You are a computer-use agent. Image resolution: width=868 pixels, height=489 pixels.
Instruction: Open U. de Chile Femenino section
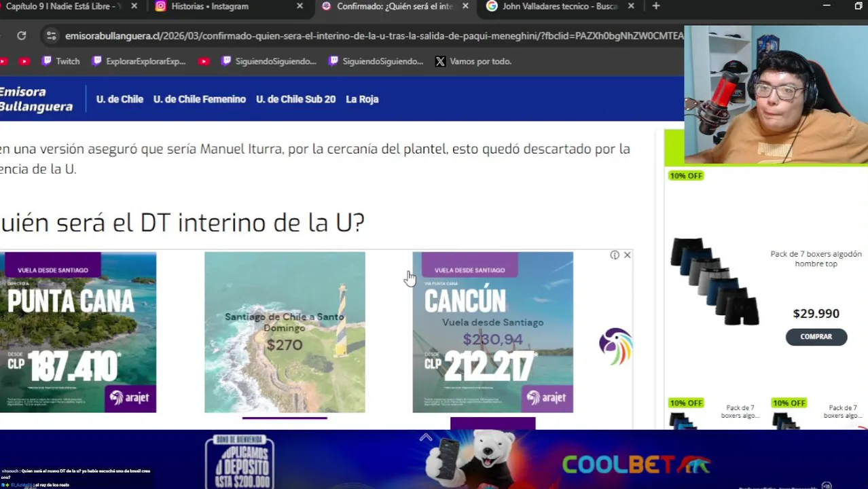point(200,99)
